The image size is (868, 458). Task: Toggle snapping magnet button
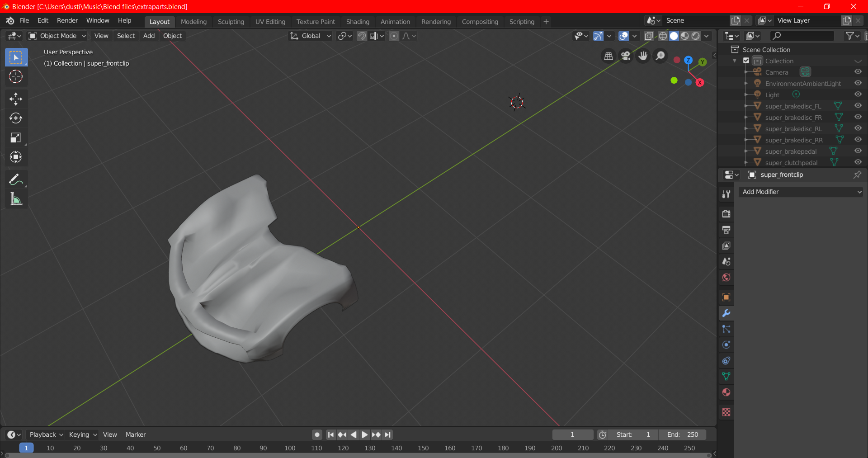click(362, 36)
